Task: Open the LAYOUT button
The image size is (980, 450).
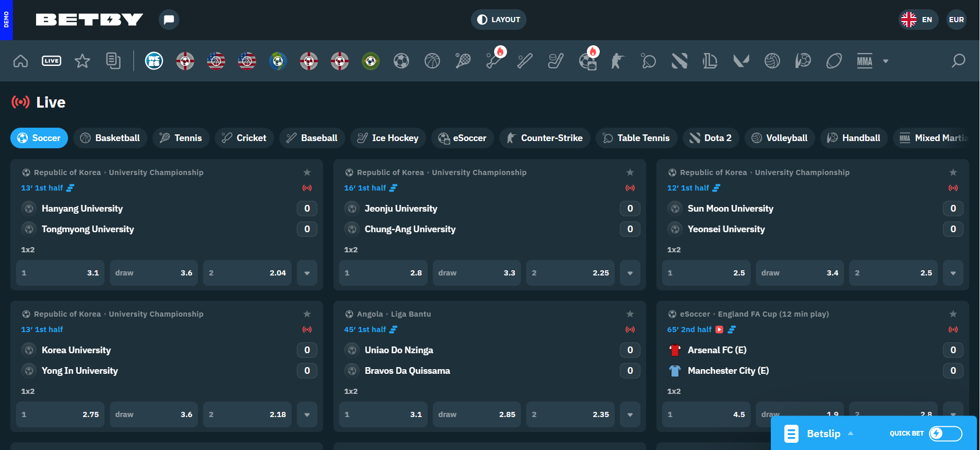Action: pos(499,20)
